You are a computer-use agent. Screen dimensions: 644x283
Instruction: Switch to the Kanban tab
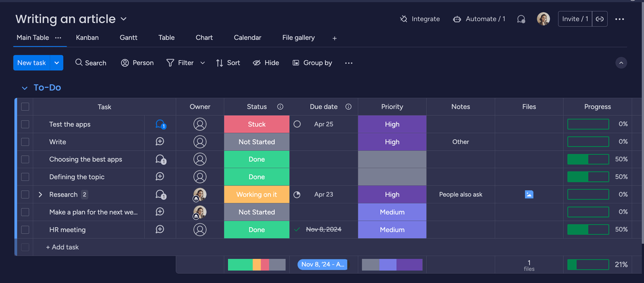(87, 38)
